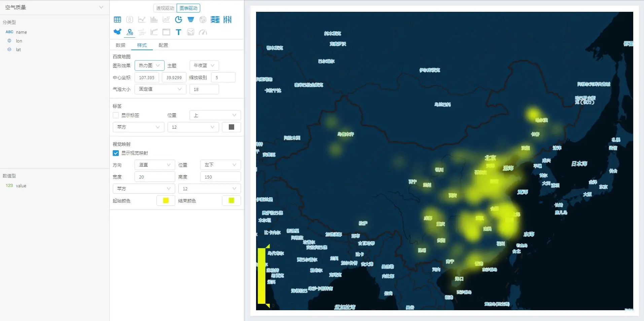Open the 起始颜色 color swatch
Image resolution: width=644 pixels, height=321 pixels.
tap(166, 200)
